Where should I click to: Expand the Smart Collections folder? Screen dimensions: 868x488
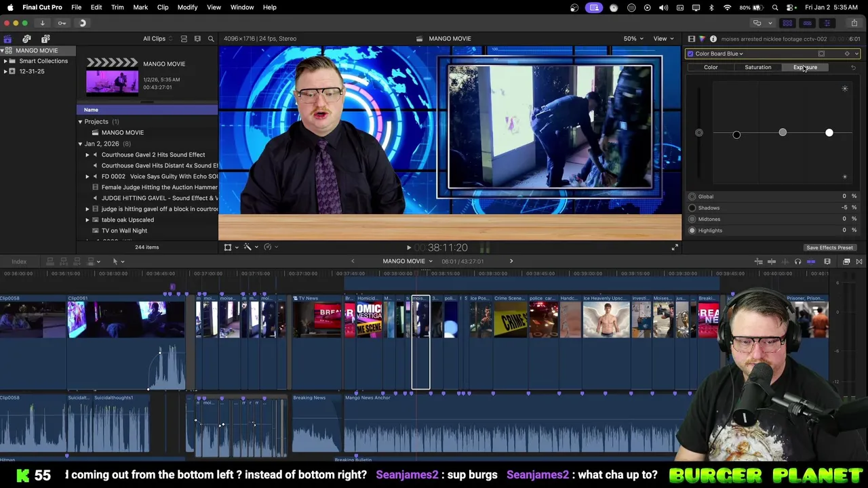click(x=5, y=61)
